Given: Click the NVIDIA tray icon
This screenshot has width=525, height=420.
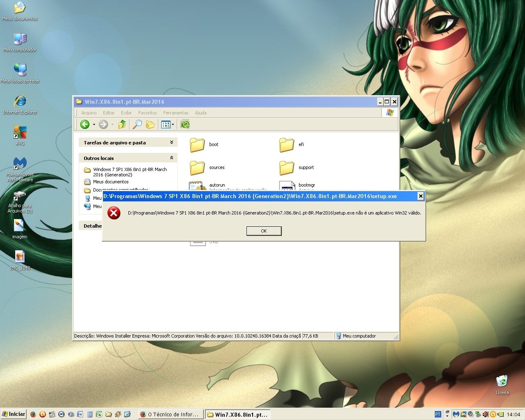Looking at the screenshot, I should point(500,414).
